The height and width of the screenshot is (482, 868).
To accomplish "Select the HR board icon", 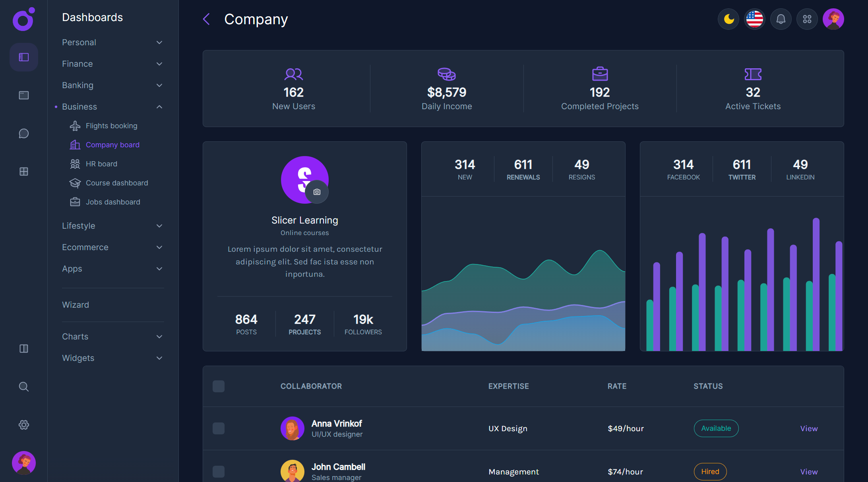I will 75,164.
